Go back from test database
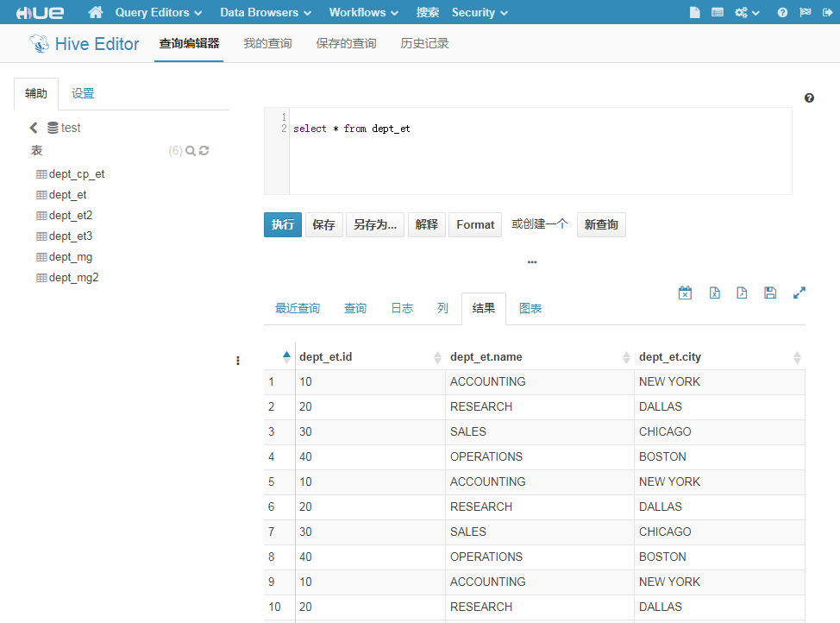 click(34, 128)
